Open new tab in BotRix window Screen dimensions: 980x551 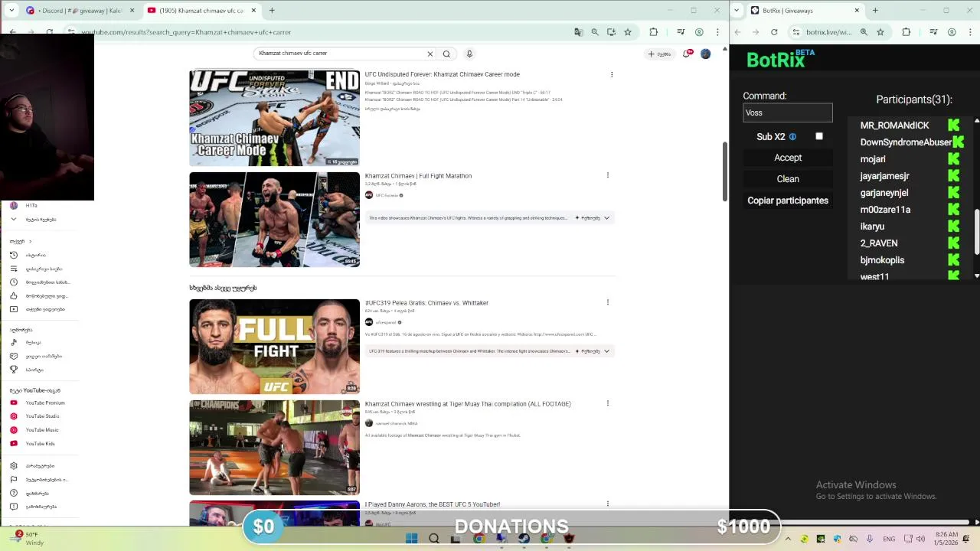875,11
